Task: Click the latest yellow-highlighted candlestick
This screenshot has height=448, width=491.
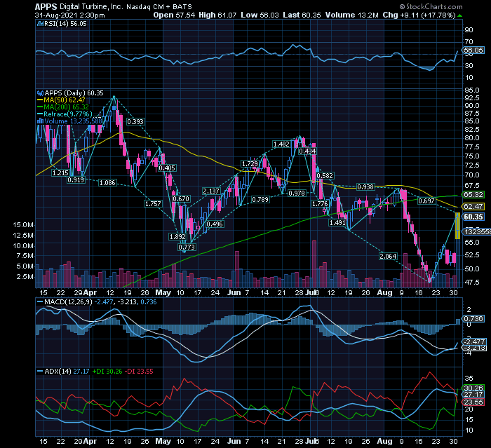Action: [457, 226]
